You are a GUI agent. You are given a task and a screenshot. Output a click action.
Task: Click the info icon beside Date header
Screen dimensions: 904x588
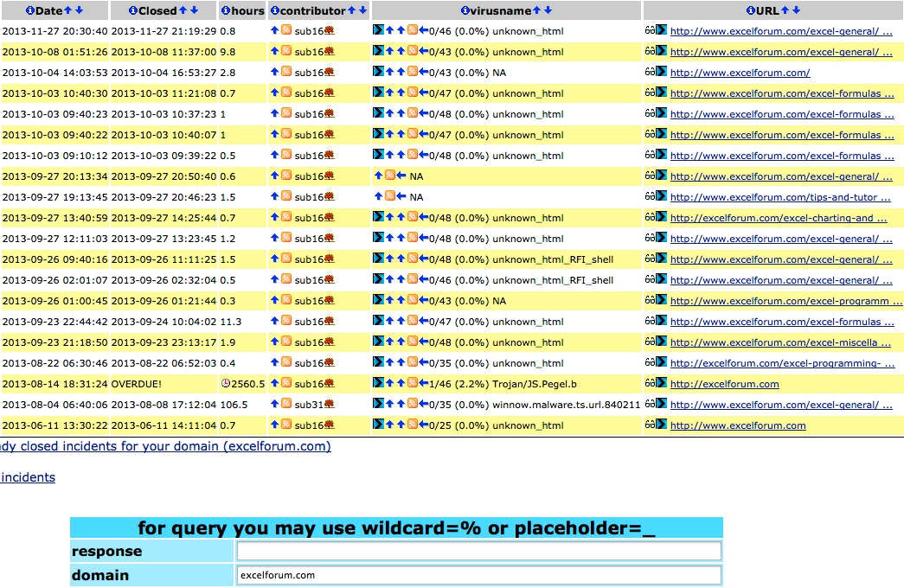point(30,10)
